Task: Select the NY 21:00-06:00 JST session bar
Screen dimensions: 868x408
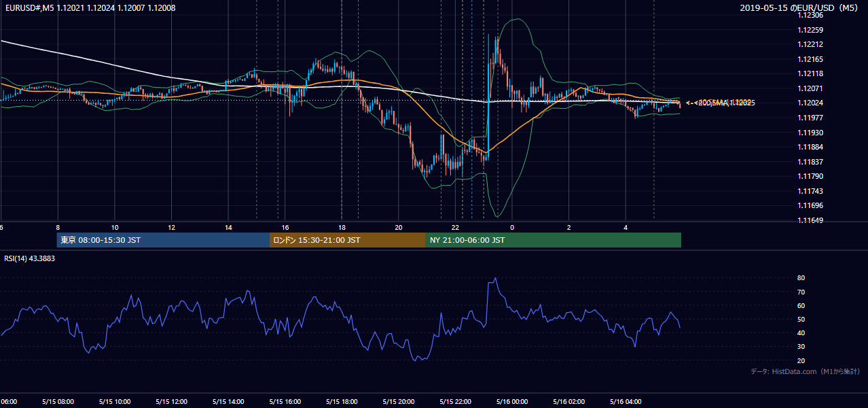Action: [554, 240]
